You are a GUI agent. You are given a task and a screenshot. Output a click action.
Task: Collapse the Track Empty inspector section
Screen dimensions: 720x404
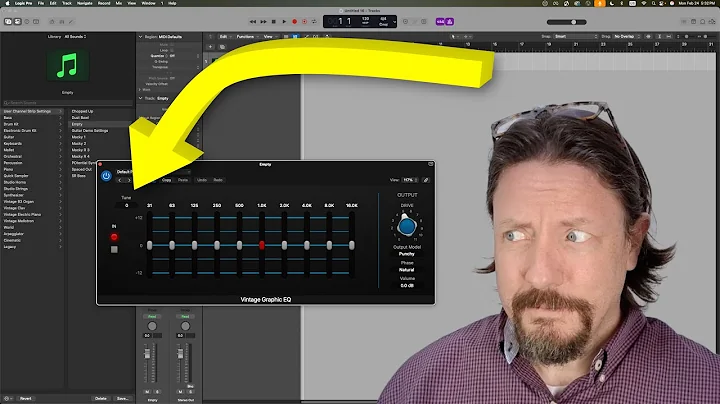(141, 98)
